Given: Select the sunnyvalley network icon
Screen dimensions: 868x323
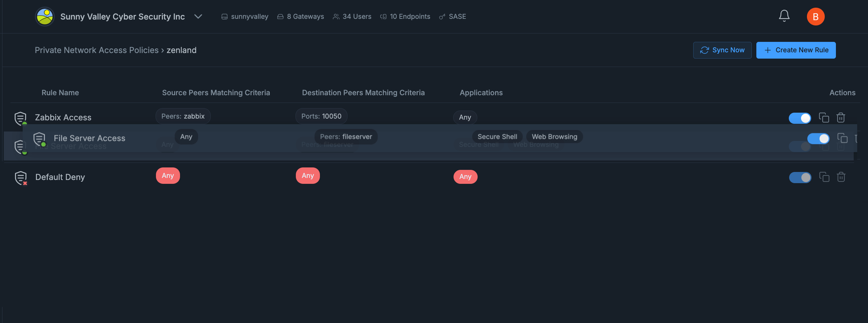Looking at the screenshot, I should point(224,16).
